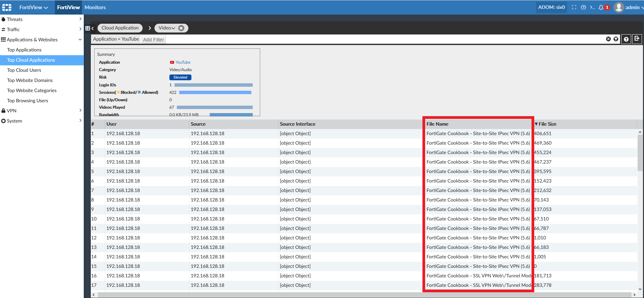Collapse Applications & Websites chevron

click(x=80, y=40)
